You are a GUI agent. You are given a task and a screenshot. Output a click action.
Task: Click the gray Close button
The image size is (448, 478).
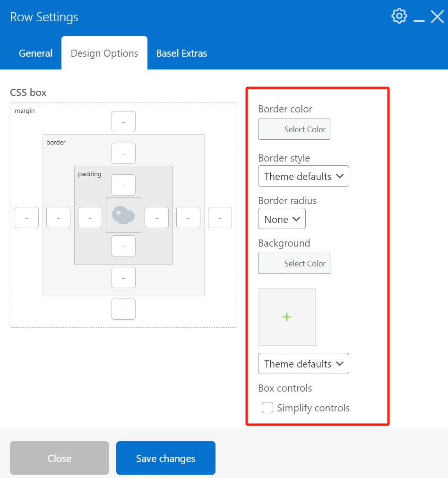(x=60, y=458)
